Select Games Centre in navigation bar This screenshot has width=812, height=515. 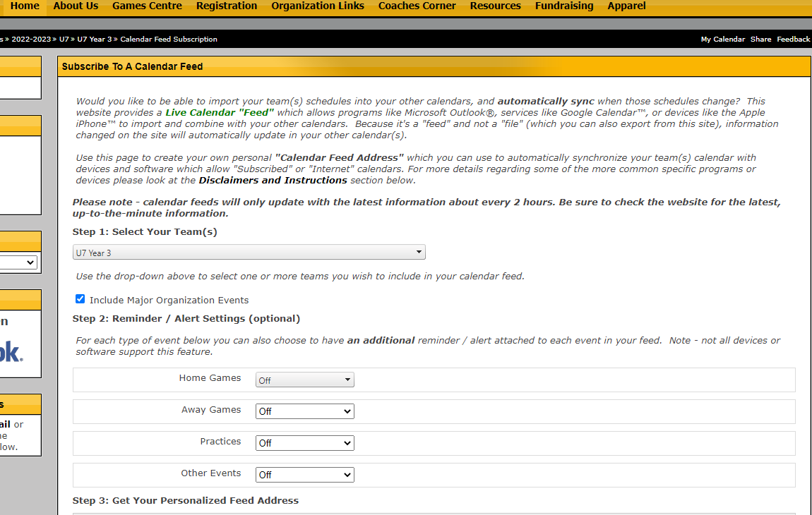pos(147,6)
